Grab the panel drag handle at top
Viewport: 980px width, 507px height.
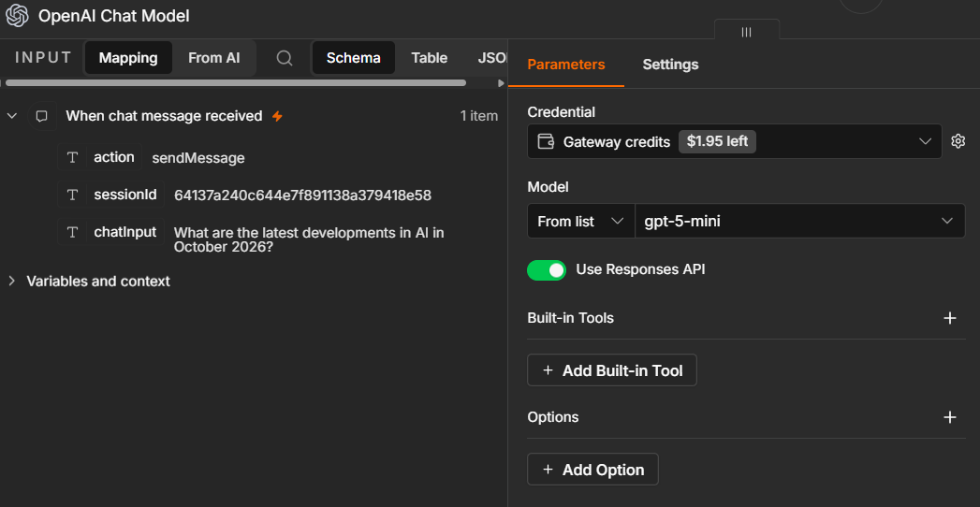pyautogui.click(x=746, y=32)
